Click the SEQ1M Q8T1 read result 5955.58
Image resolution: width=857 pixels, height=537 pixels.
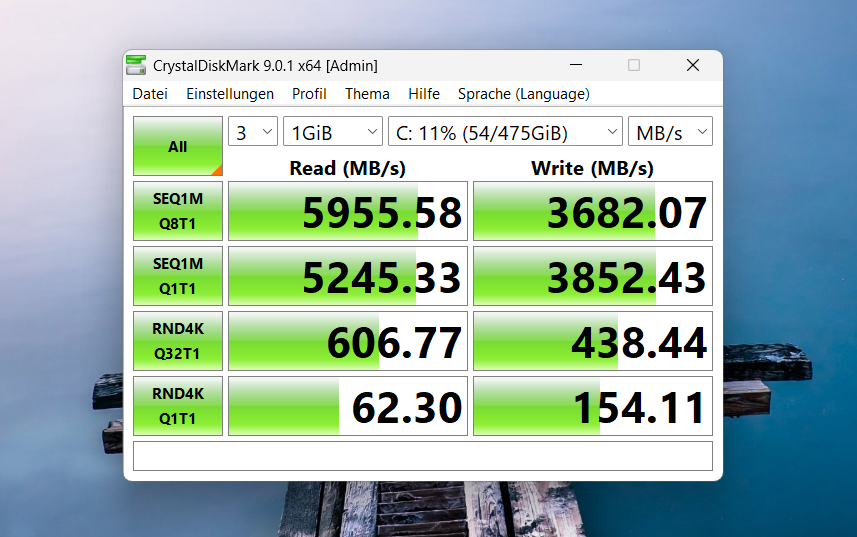coord(348,211)
